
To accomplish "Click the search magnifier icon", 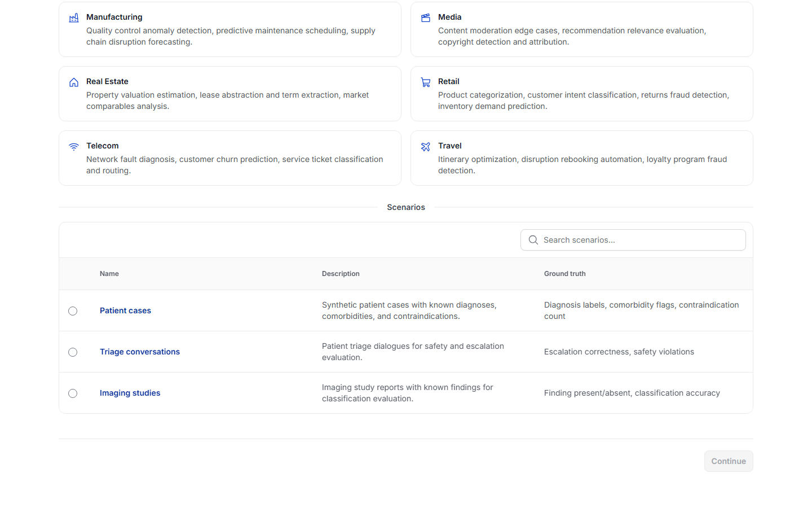I will 533,240.
